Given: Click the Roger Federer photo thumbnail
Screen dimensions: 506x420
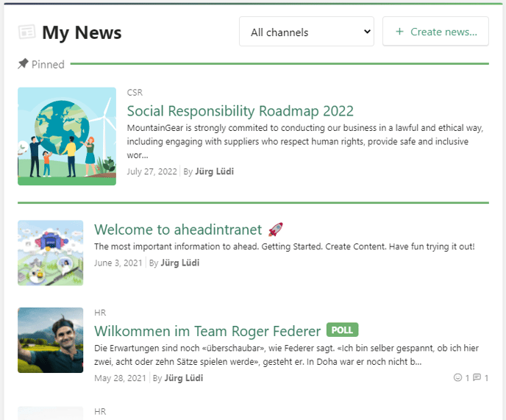Looking at the screenshot, I should (50, 341).
